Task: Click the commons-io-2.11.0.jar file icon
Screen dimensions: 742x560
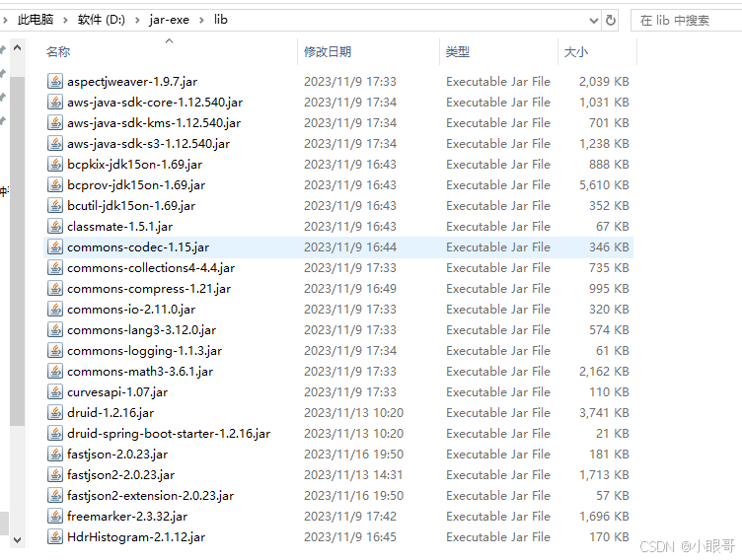Action: (x=55, y=310)
